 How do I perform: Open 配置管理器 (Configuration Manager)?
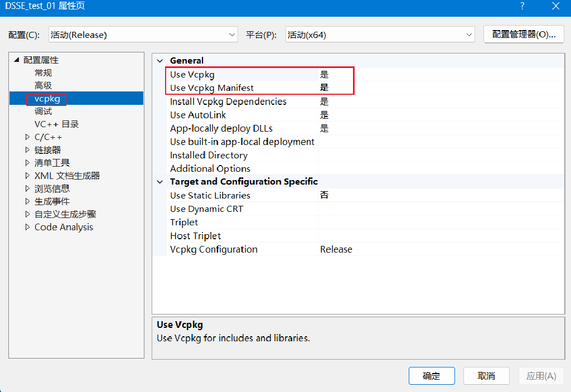[x=524, y=35]
